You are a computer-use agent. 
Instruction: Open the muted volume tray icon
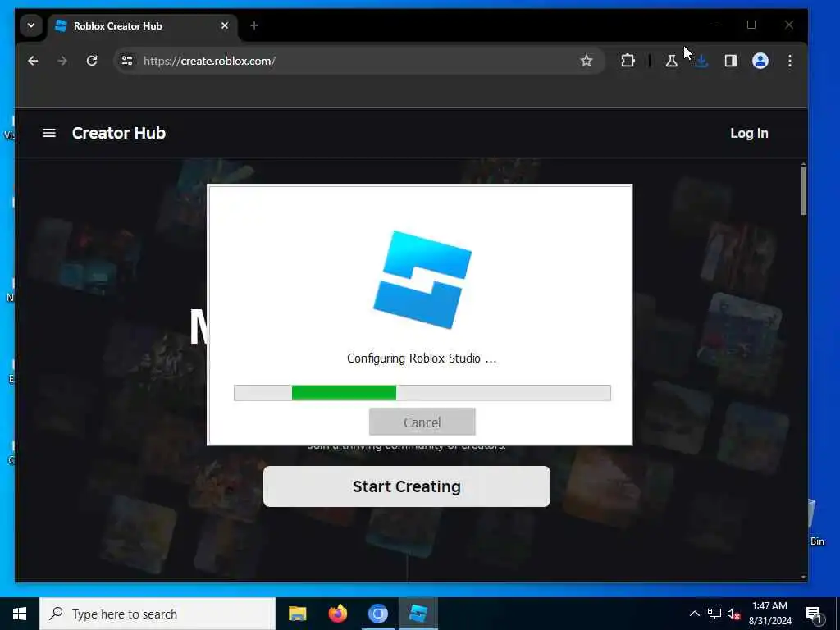tap(734, 614)
